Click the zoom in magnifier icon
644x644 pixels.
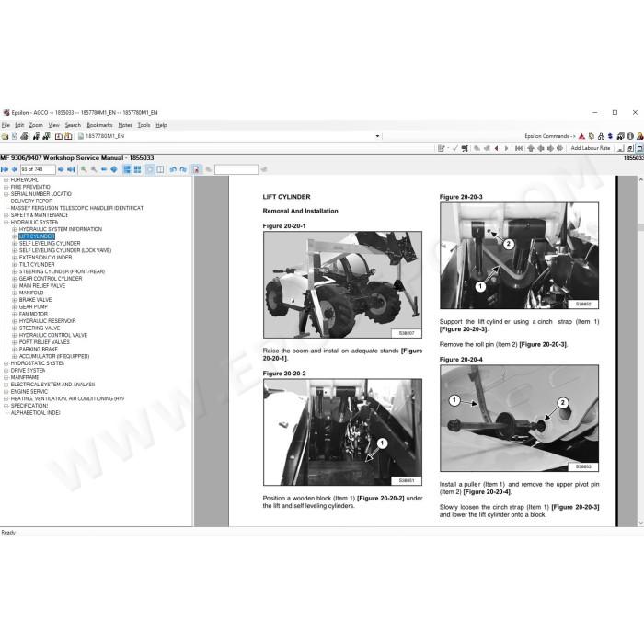[84, 169]
